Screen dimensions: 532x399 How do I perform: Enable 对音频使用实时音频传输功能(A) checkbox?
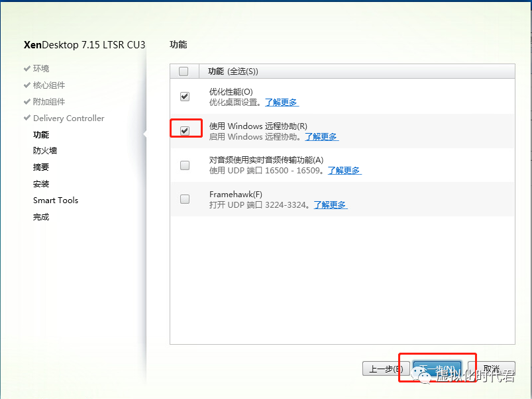coord(185,165)
